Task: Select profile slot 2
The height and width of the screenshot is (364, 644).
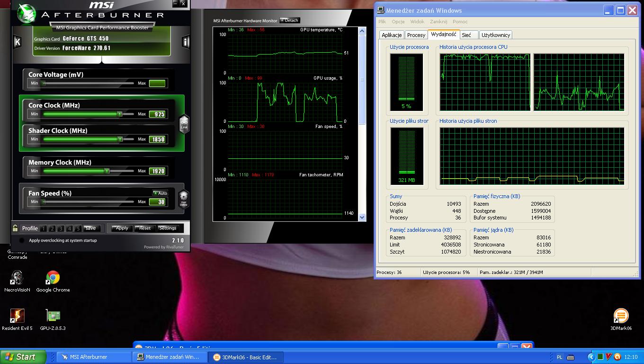Action: pos(52,228)
